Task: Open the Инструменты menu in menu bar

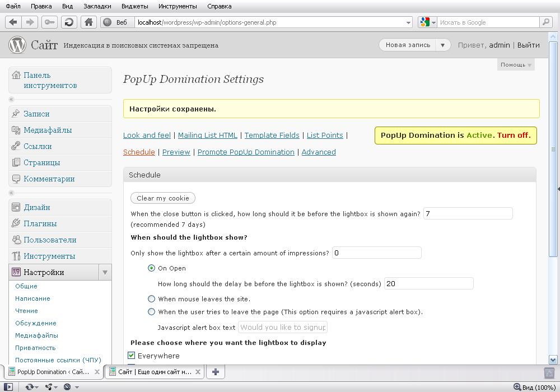Action: click(x=178, y=6)
